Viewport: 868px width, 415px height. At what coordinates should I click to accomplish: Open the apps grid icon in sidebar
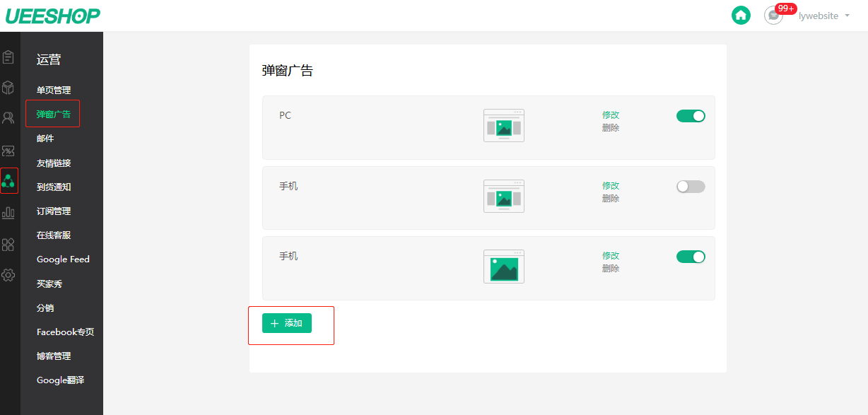click(x=8, y=245)
